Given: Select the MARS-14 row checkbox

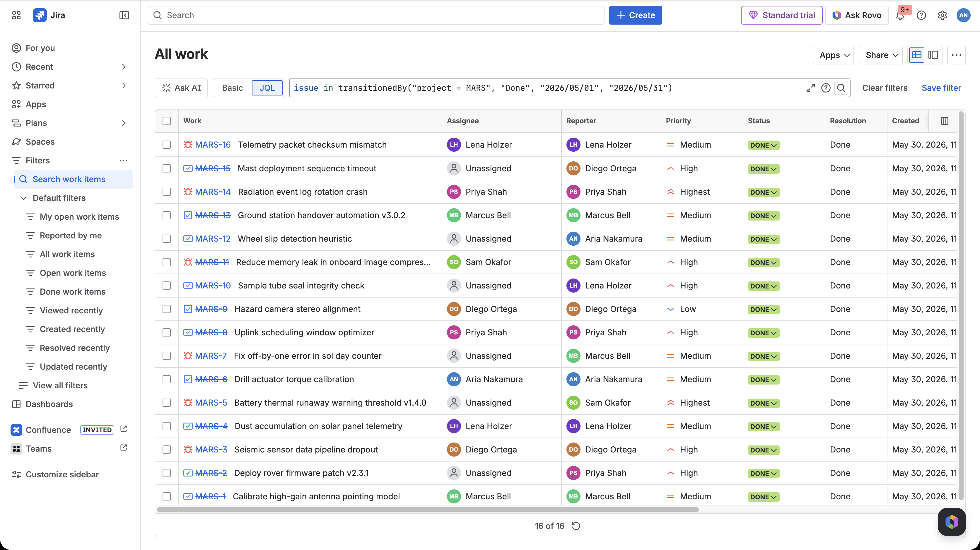Looking at the screenshot, I should (167, 192).
